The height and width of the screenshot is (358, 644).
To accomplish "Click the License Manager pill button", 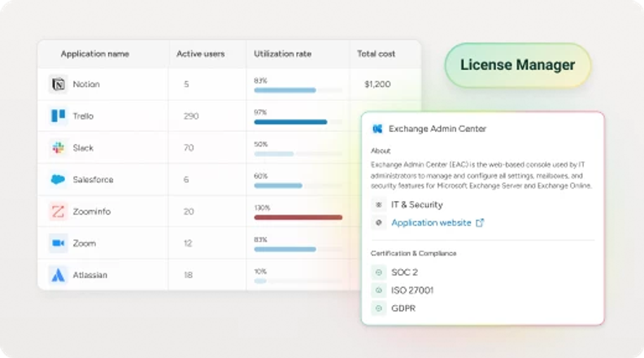I will (518, 65).
